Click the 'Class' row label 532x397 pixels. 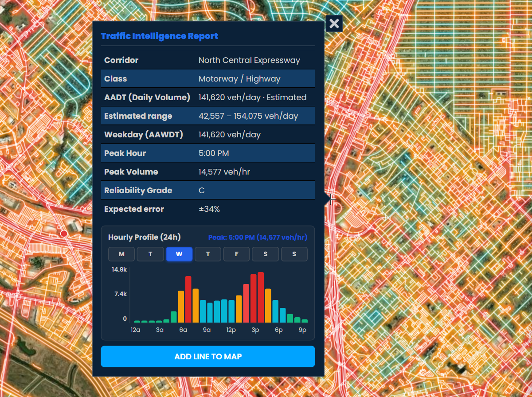coord(115,79)
